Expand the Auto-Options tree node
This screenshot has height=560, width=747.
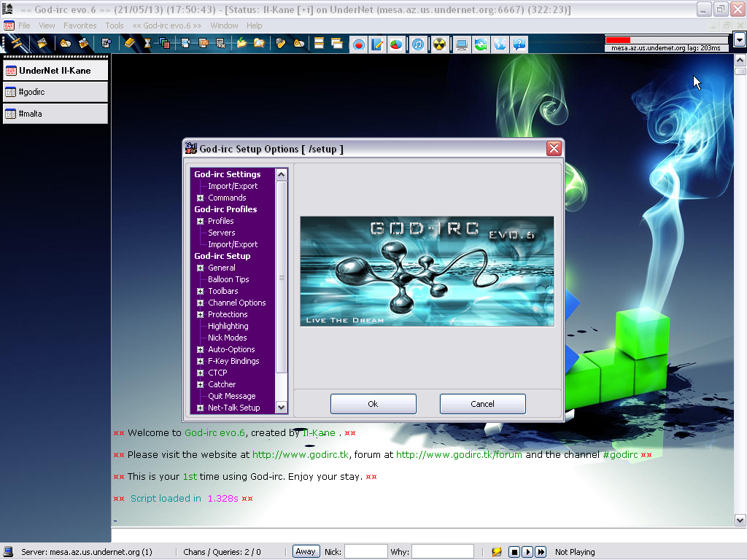pos(201,349)
